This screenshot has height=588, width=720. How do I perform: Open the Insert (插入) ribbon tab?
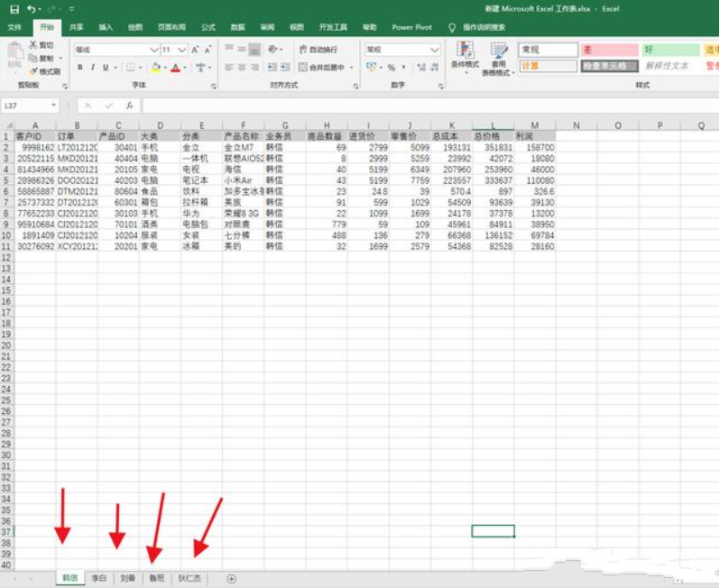[106, 27]
